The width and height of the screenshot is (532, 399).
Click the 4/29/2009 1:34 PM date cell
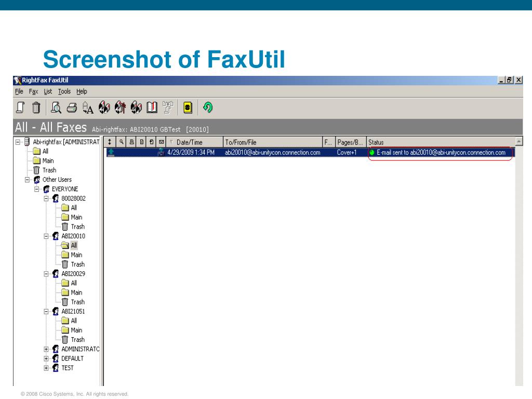pos(191,152)
